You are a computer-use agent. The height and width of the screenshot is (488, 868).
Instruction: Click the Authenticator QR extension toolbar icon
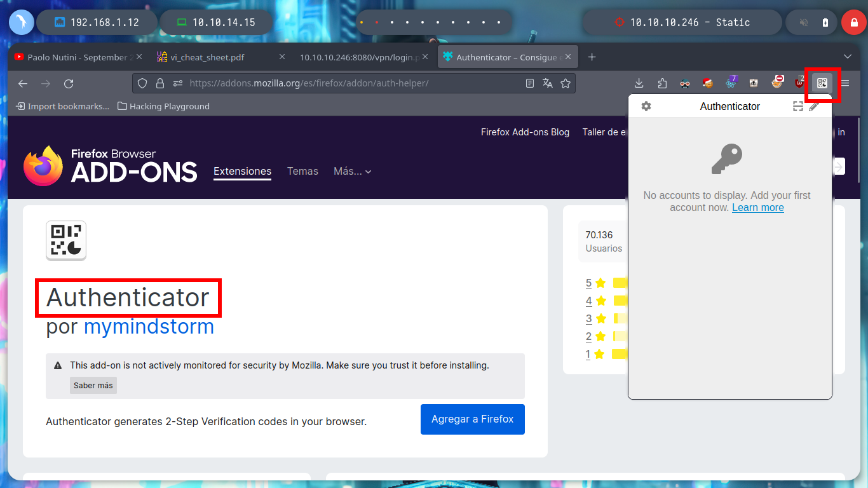tap(822, 83)
